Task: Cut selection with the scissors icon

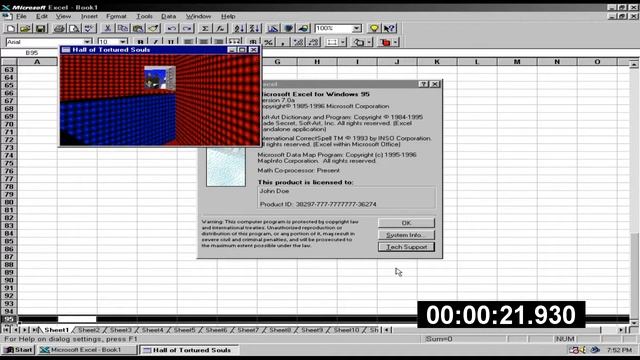Action: pos(108,28)
